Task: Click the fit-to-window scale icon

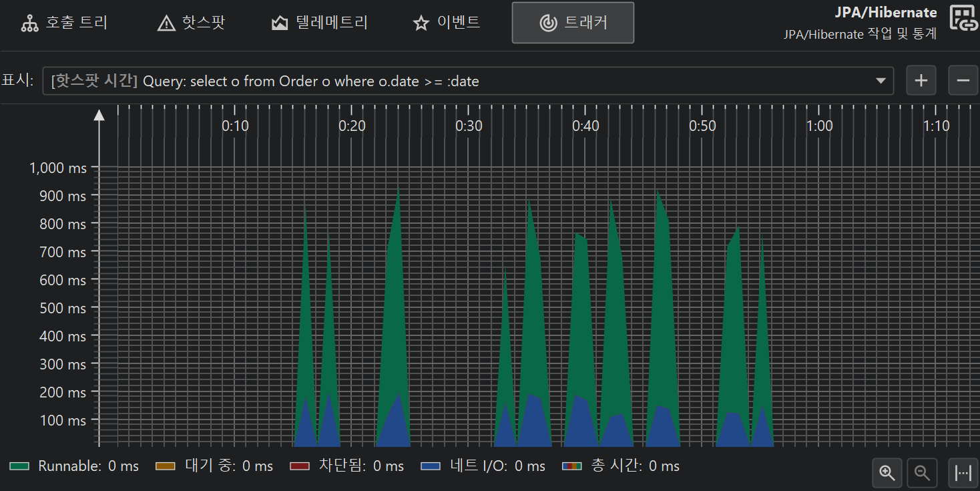Action: (x=963, y=473)
